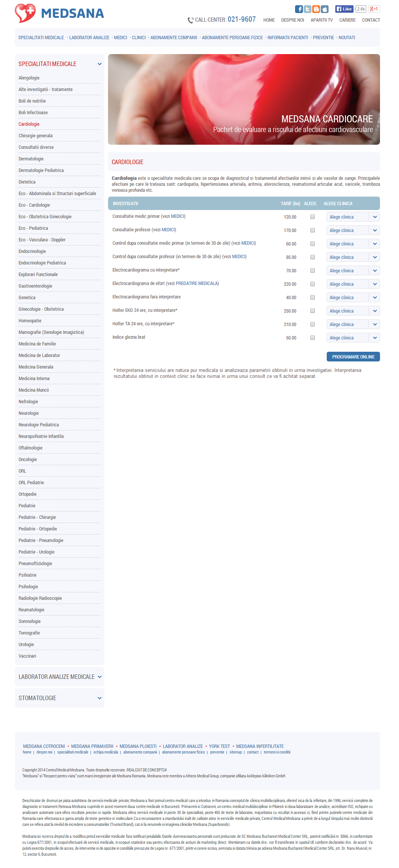Open Gastroenterologie in the sidebar

pos(35,286)
